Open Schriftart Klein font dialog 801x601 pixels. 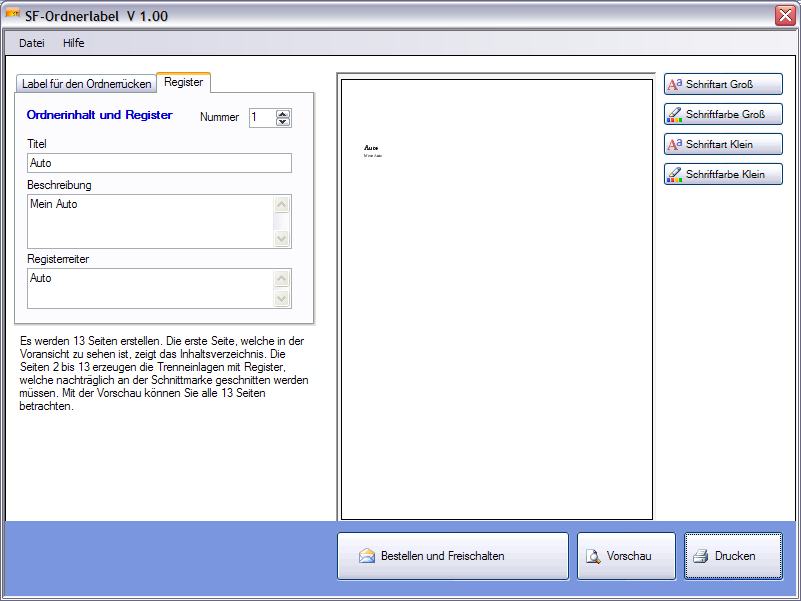(723, 144)
